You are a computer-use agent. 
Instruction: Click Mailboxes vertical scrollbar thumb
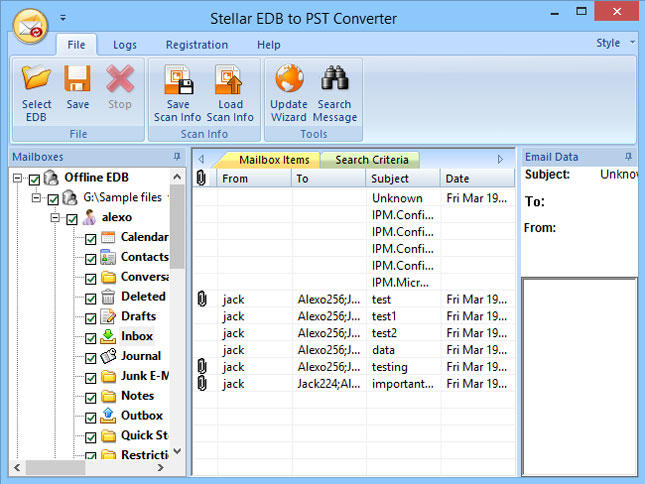[177, 226]
